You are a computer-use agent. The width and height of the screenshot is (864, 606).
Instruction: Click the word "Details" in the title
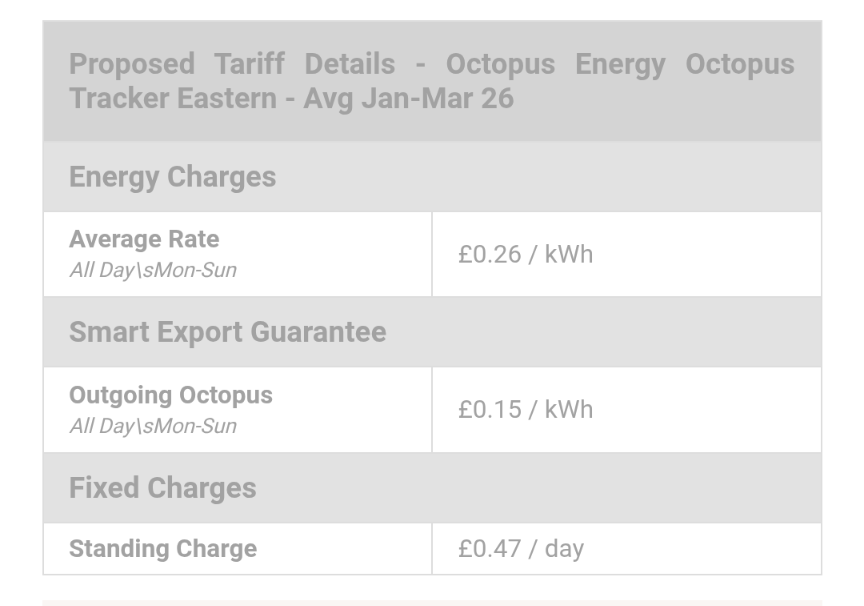tap(349, 65)
